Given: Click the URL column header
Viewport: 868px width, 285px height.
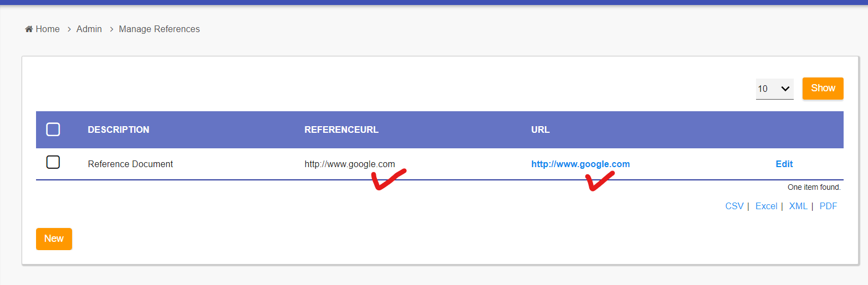Looking at the screenshot, I should [540, 129].
